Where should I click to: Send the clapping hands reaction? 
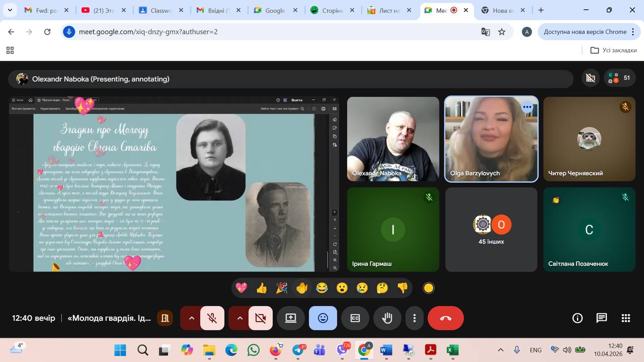(301, 288)
